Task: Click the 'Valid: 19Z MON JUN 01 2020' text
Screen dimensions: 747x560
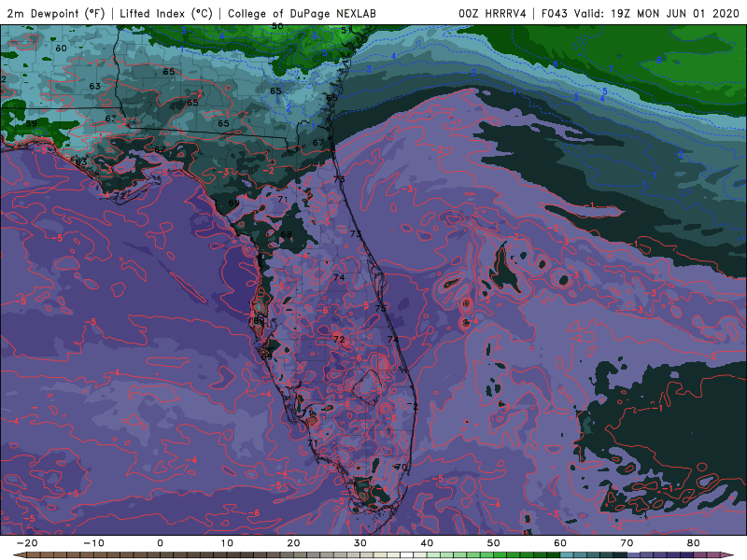Action: tap(656, 14)
